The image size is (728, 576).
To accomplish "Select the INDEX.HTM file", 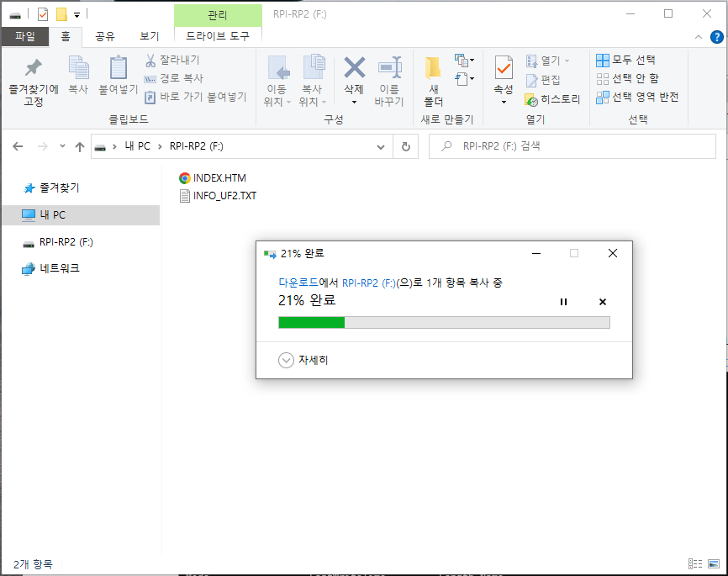I will (213, 178).
